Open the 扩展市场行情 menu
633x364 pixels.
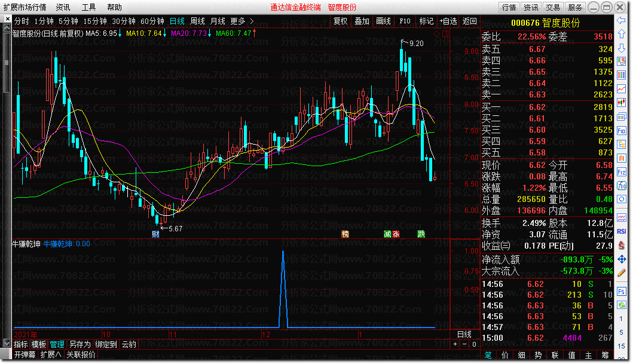tap(25, 7)
